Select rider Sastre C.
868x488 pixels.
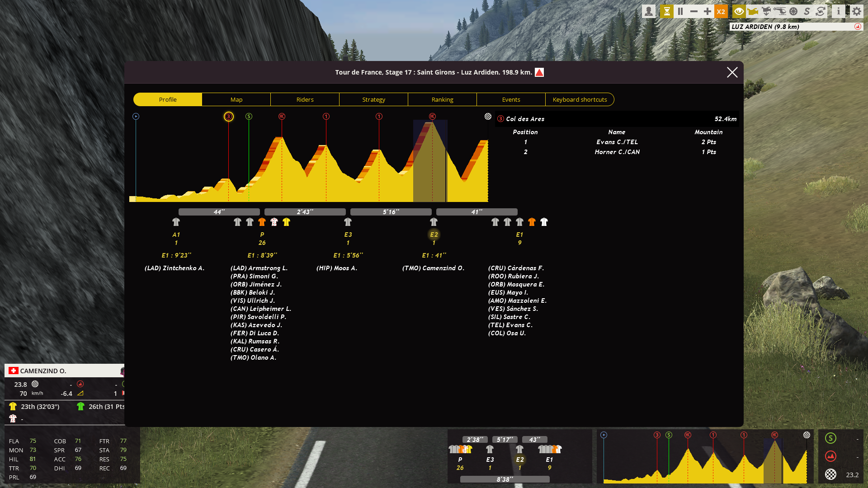point(509,317)
